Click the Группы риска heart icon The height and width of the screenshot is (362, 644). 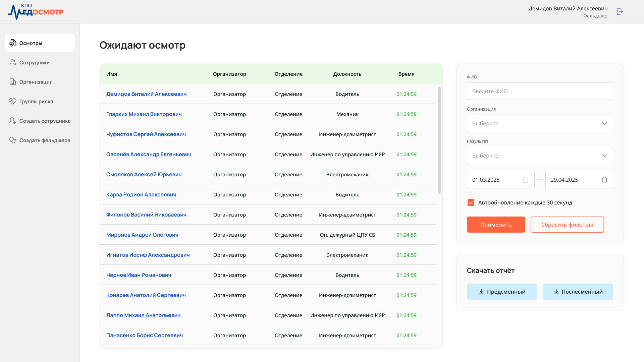(13, 101)
